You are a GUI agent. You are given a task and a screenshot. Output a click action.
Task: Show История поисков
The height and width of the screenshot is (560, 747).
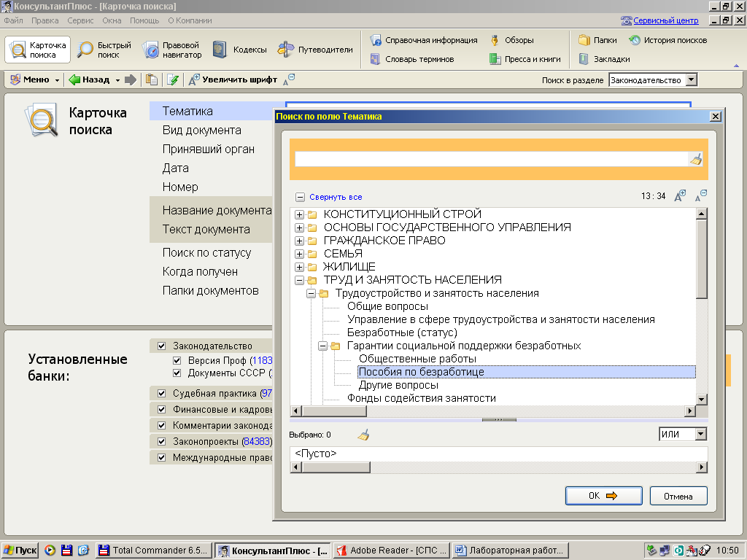pyautogui.click(x=667, y=40)
